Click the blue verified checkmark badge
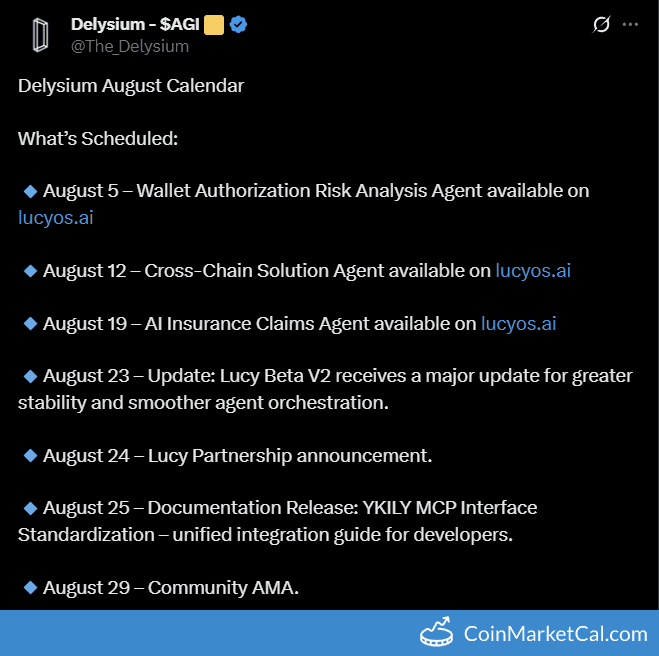Viewport: 659px width, 656px height. coord(239,25)
